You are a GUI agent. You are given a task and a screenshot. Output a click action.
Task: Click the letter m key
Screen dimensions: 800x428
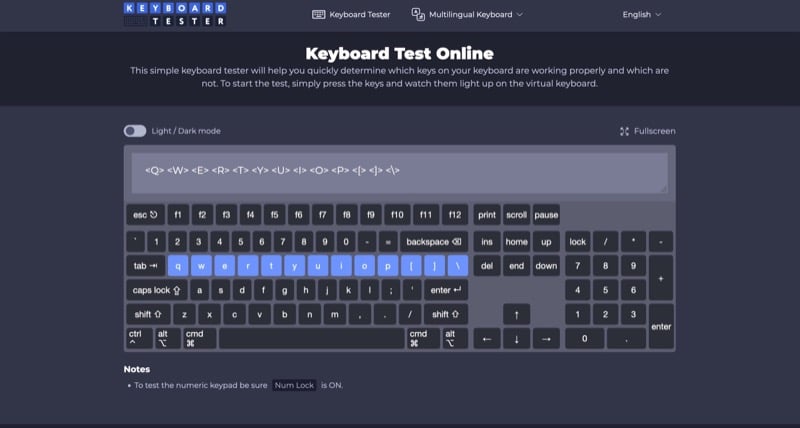pos(335,314)
